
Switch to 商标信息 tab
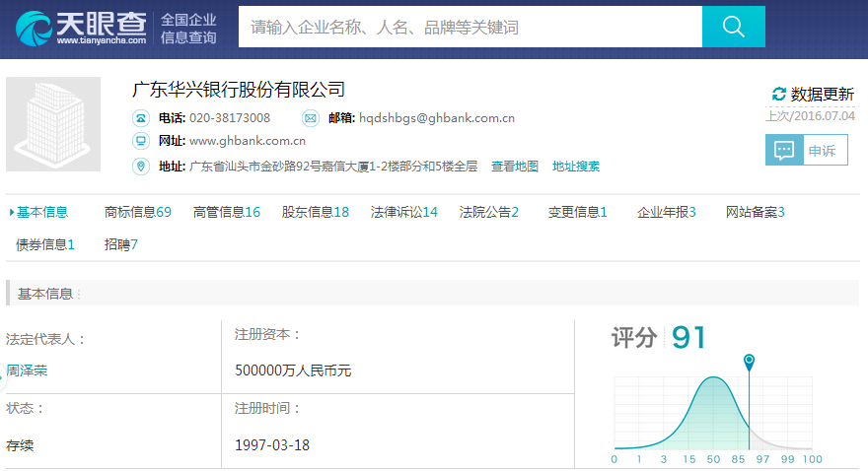point(137,212)
